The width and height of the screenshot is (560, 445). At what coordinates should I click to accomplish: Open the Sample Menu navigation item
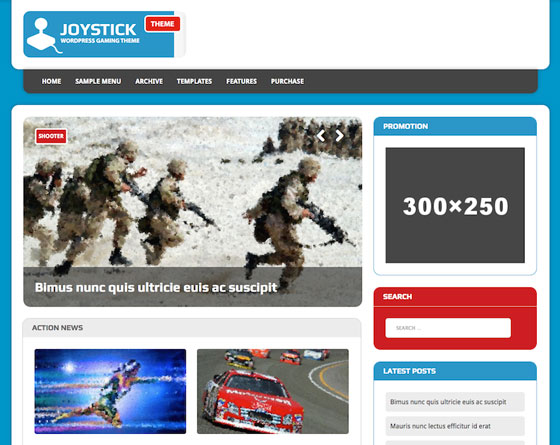pyautogui.click(x=98, y=81)
